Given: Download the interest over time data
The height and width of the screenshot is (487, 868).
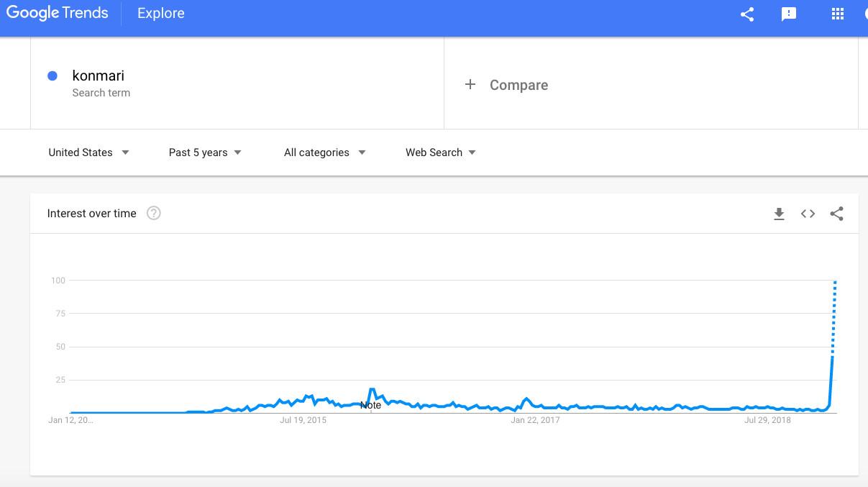Looking at the screenshot, I should point(779,214).
